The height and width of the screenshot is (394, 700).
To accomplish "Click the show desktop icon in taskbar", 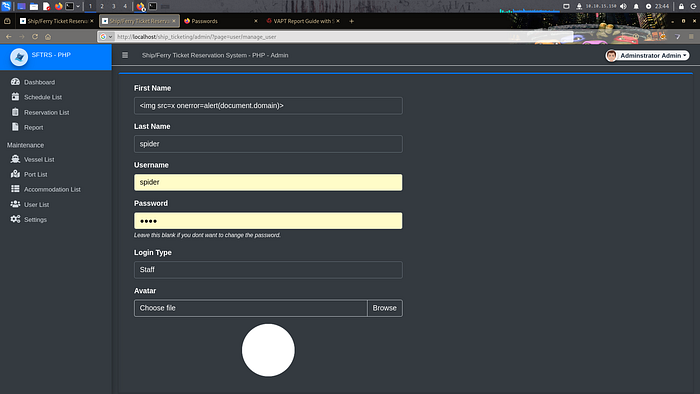I will pos(21,6).
